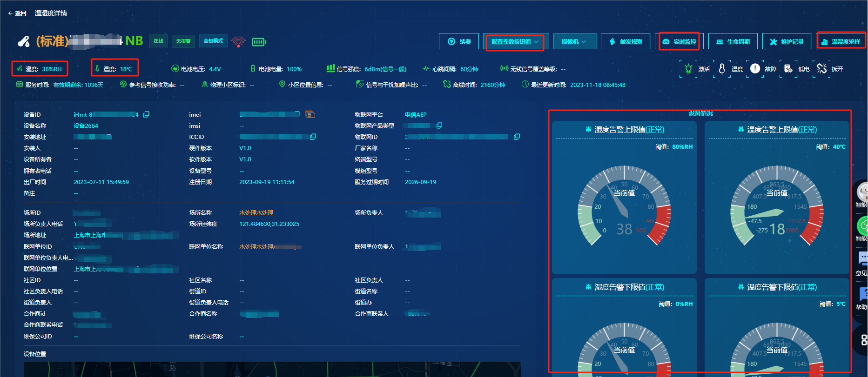
Task: Go back using the 返回 arrow
Action: click(17, 13)
